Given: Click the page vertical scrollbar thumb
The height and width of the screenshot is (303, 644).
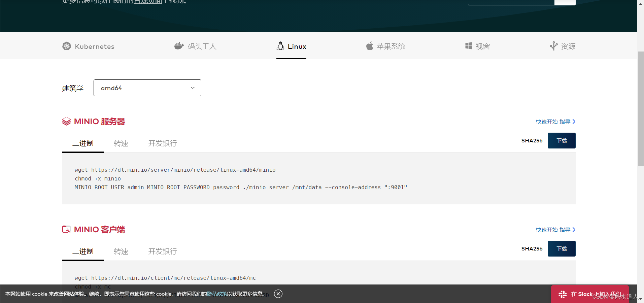Looking at the screenshot, I should pyautogui.click(x=641, y=109).
